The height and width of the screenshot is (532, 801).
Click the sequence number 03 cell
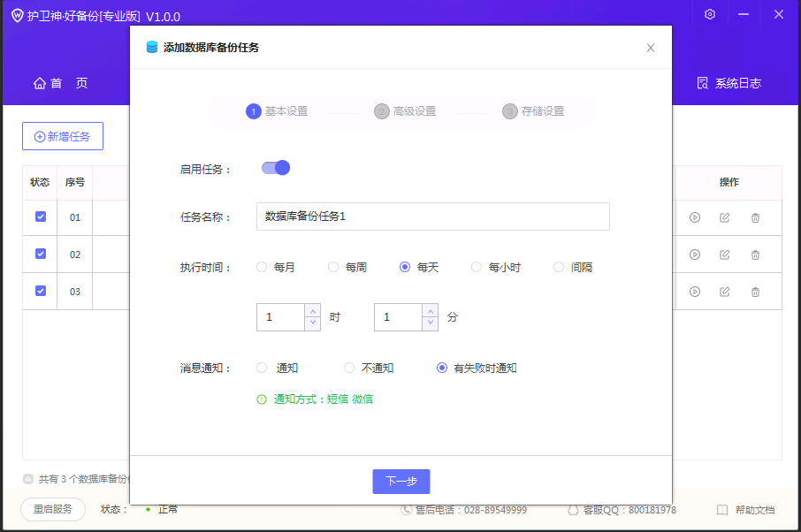click(x=75, y=292)
